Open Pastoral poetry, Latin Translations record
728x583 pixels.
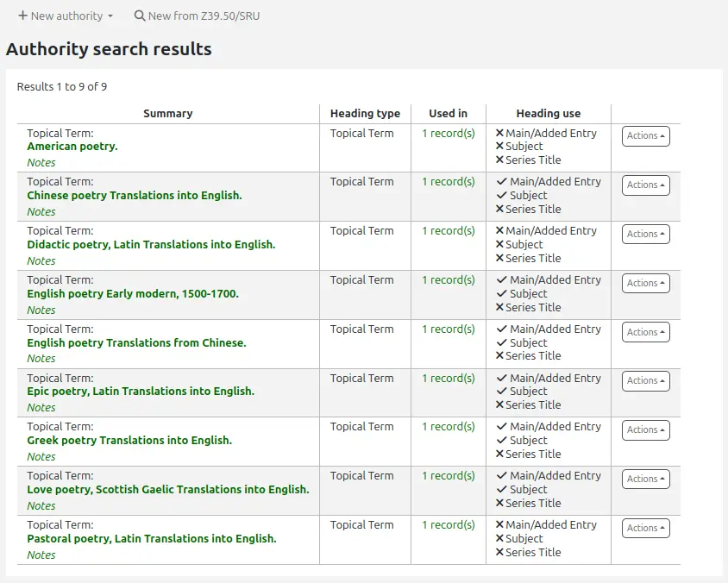151,539
